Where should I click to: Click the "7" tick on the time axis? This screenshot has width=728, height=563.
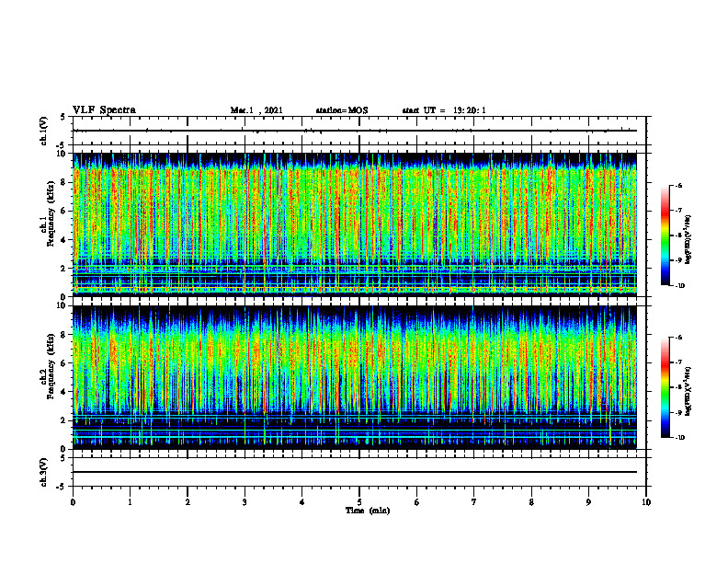click(x=474, y=502)
